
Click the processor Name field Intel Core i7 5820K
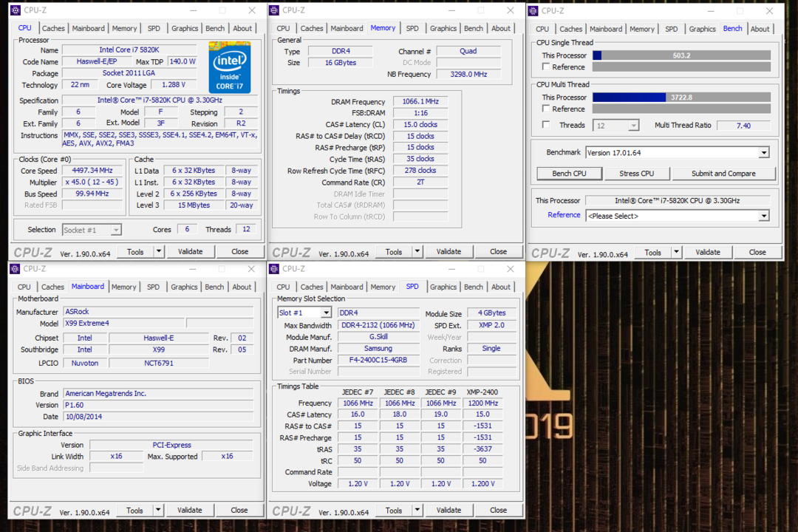129,50
